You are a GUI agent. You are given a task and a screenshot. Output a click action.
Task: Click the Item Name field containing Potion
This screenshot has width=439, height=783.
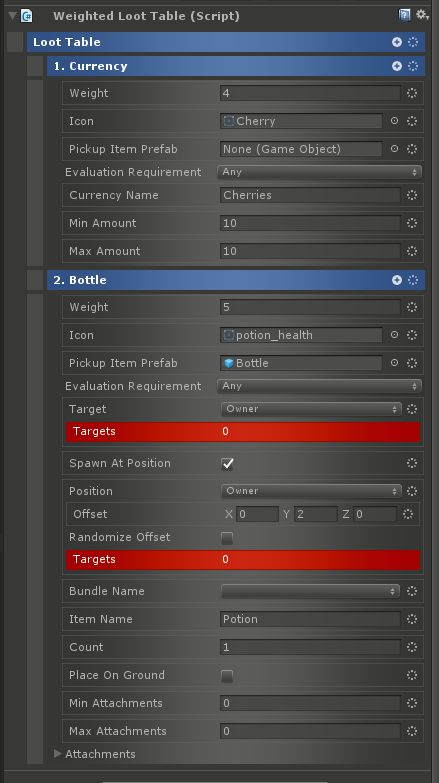(310, 619)
